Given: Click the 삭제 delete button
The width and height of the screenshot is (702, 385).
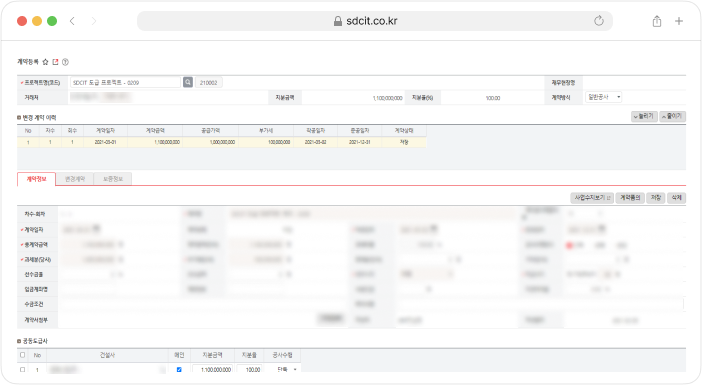Looking at the screenshot, I should pos(676,198).
